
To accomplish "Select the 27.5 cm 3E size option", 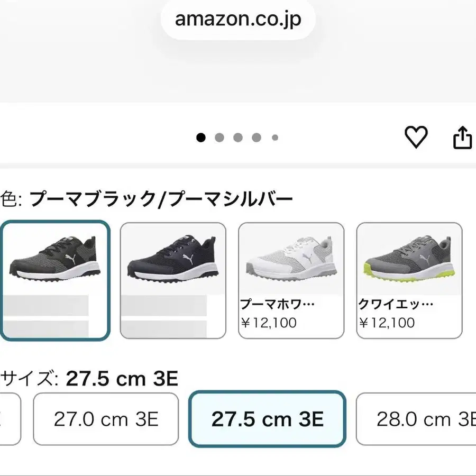I will click(267, 419).
